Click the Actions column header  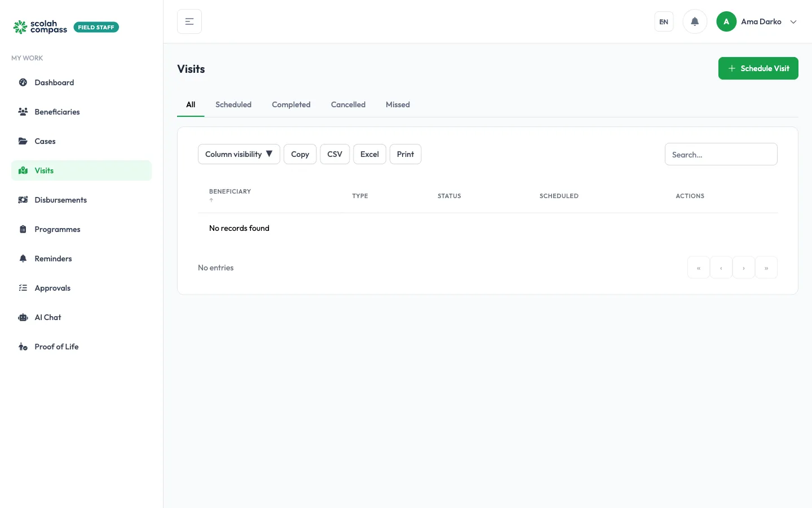point(690,196)
